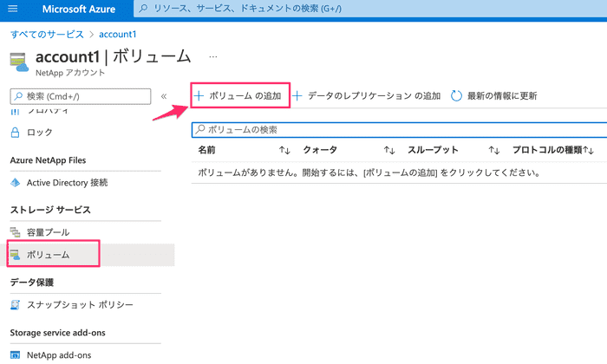Click the padlock icon for ロック
This screenshot has height=364, width=607.
[x=15, y=133]
